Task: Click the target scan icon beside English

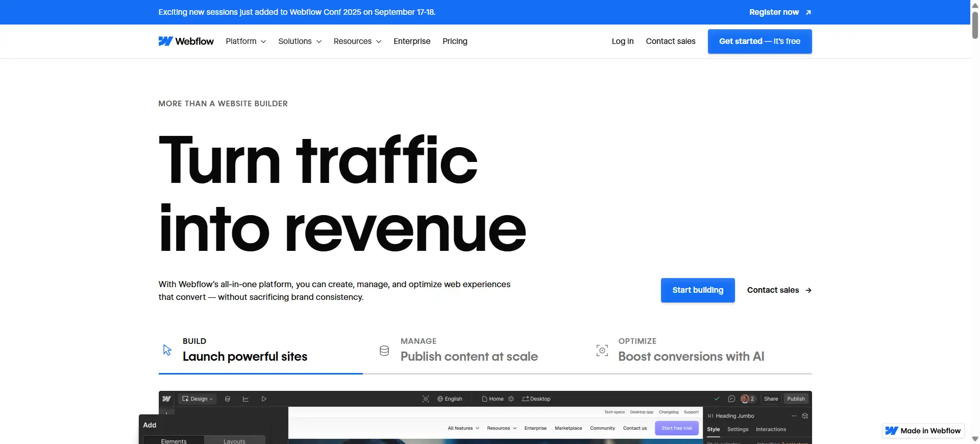Action: (426, 399)
